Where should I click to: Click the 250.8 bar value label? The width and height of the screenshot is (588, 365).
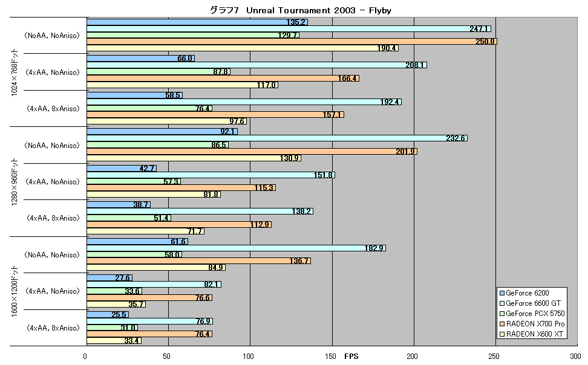coord(485,42)
